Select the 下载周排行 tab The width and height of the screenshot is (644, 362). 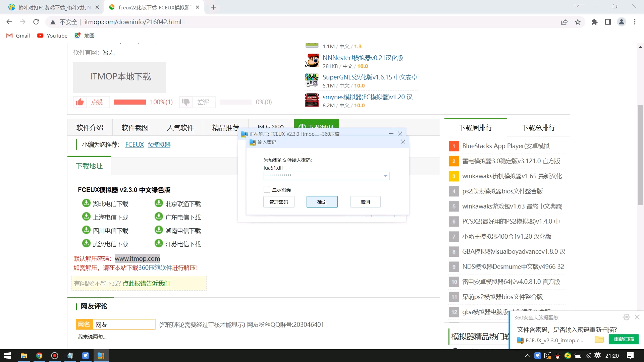(x=476, y=127)
